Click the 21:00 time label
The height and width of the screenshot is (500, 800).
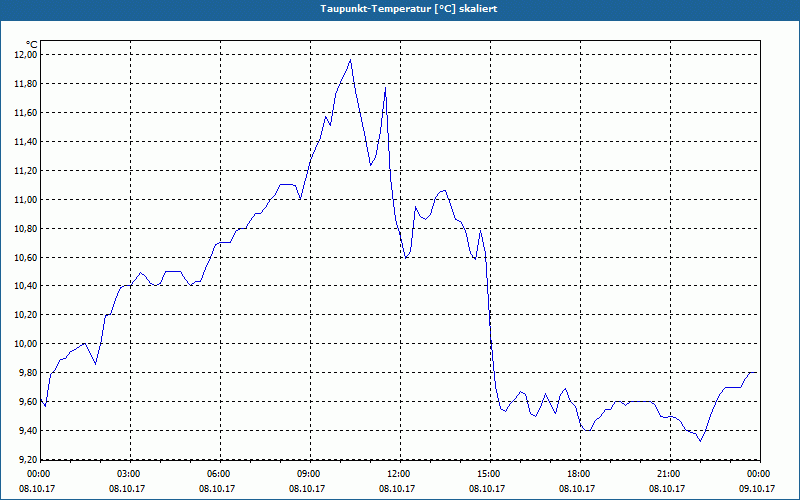pos(670,474)
